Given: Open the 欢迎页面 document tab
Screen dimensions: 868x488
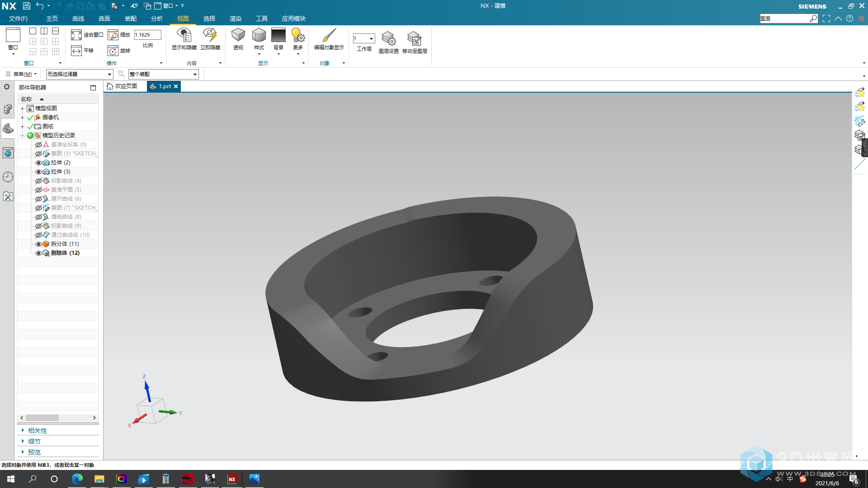Looking at the screenshot, I should pyautogui.click(x=122, y=86).
